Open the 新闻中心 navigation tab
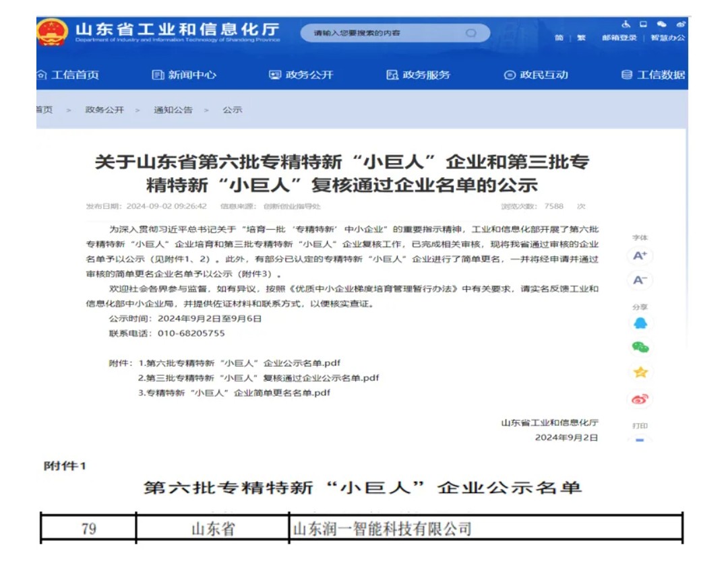728x582 pixels. pos(184,75)
